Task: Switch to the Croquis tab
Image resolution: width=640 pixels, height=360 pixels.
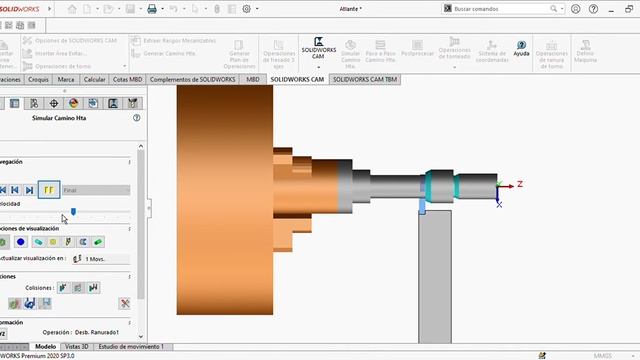Action: point(38,80)
